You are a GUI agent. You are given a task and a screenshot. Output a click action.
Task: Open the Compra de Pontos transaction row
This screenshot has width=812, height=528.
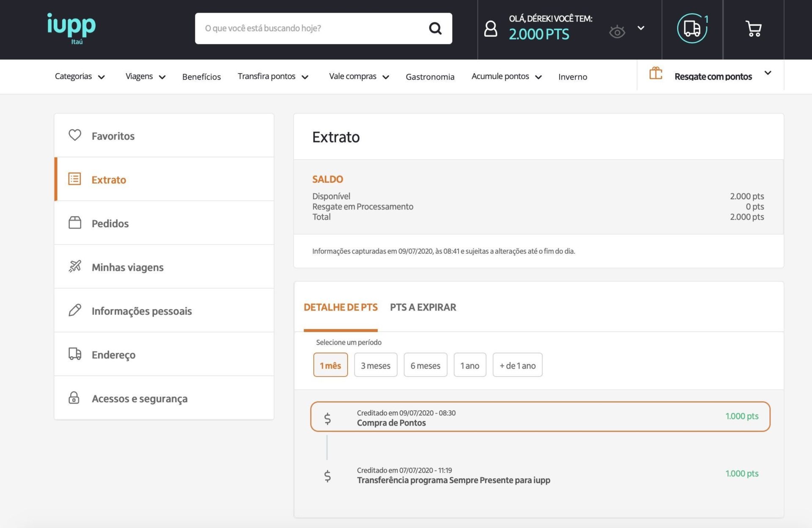point(540,417)
